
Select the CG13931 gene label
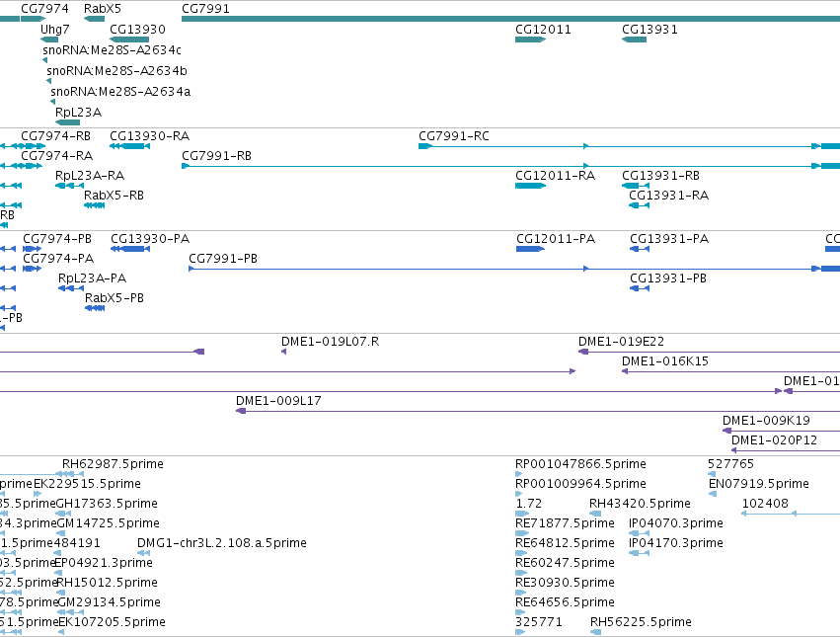649,30
